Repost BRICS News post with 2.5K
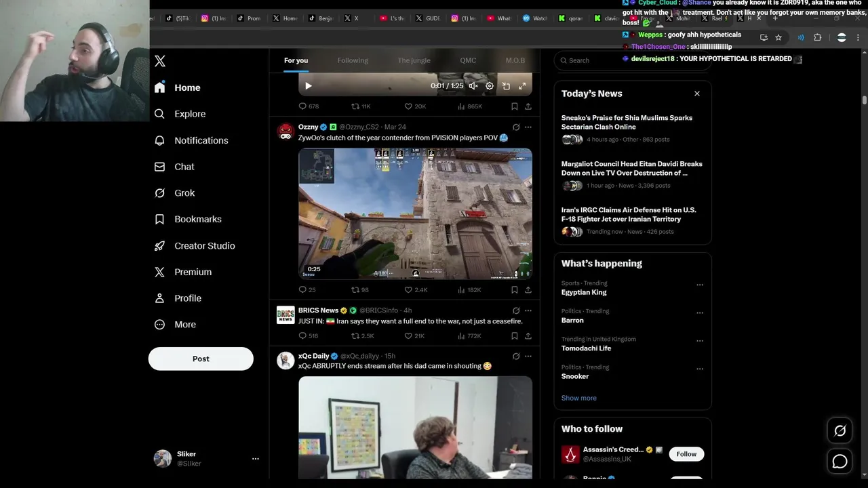Screen dimensions: 868x488 (x=362, y=335)
